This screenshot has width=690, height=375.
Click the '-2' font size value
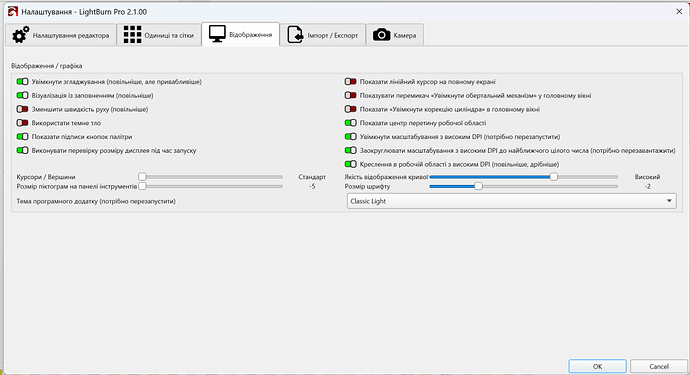point(647,187)
